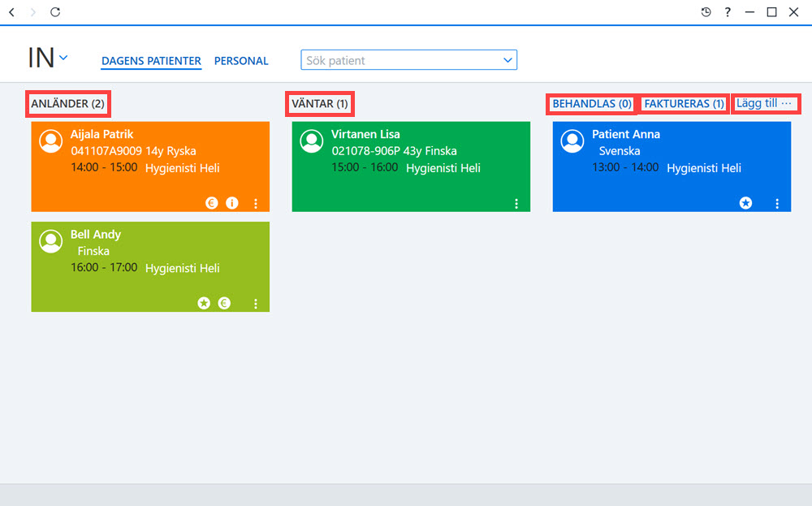Image resolution: width=812 pixels, height=506 pixels.
Task: Open the three-dot menu on Bell Andy's card
Action: pyautogui.click(x=256, y=304)
